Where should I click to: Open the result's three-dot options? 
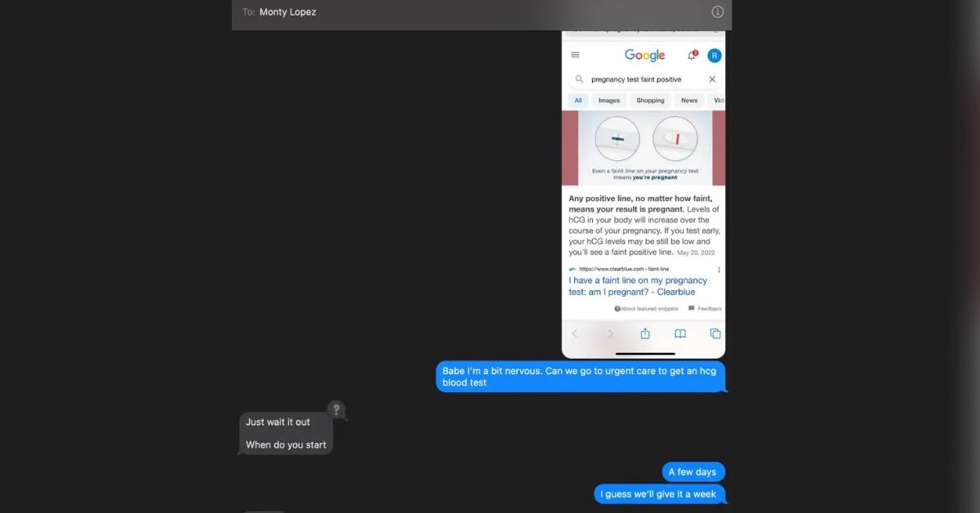[x=719, y=270]
